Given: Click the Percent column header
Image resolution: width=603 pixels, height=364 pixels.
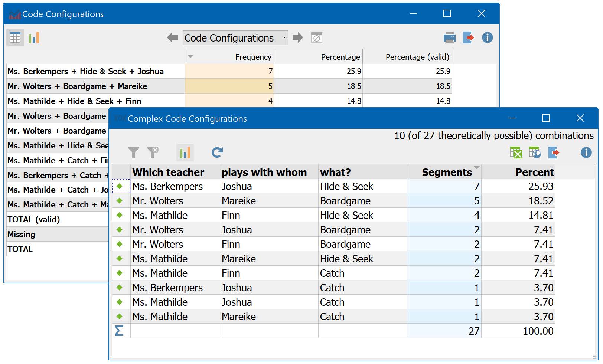Looking at the screenshot, I should pos(534,172).
